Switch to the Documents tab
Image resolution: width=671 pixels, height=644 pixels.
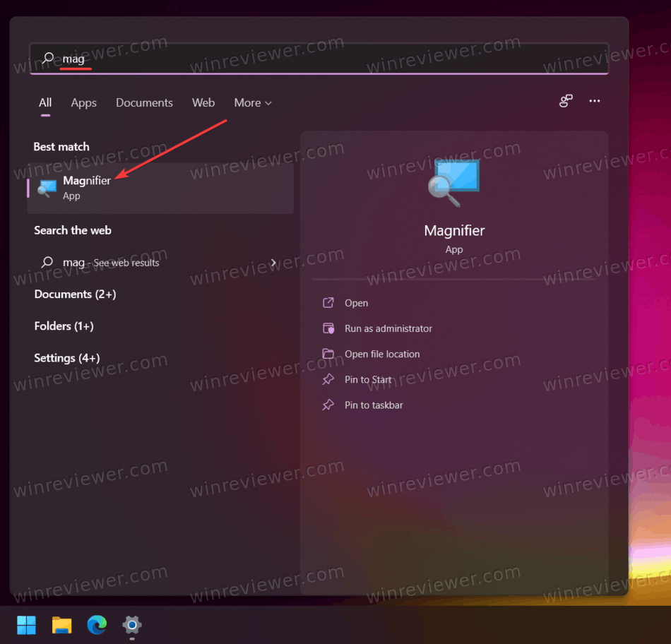point(144,102)
